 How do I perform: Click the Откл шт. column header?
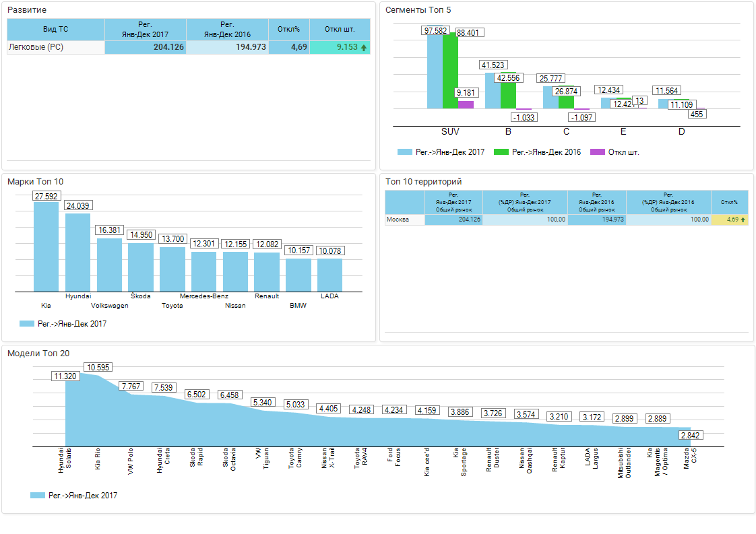(340, 30)
